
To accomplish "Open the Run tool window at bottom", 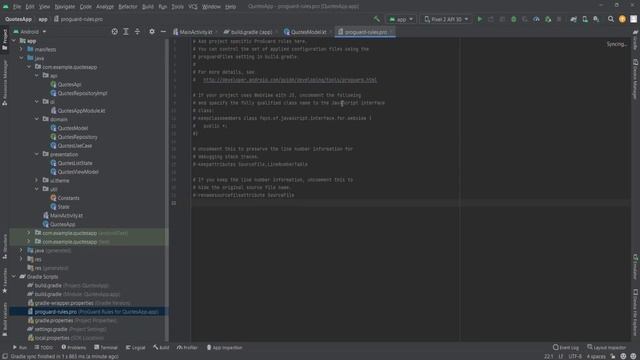I will tap(20, 347).
